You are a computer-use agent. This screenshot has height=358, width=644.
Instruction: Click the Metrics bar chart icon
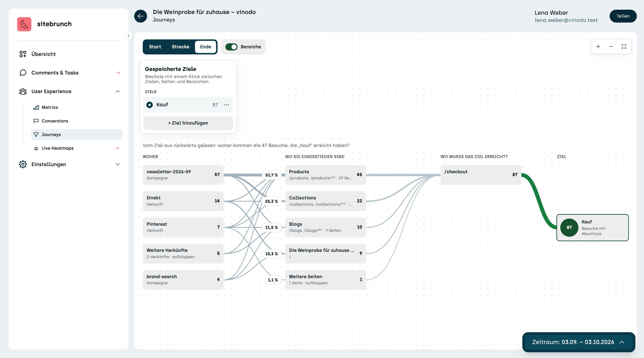pyautogui.click(x=36, y=107)
